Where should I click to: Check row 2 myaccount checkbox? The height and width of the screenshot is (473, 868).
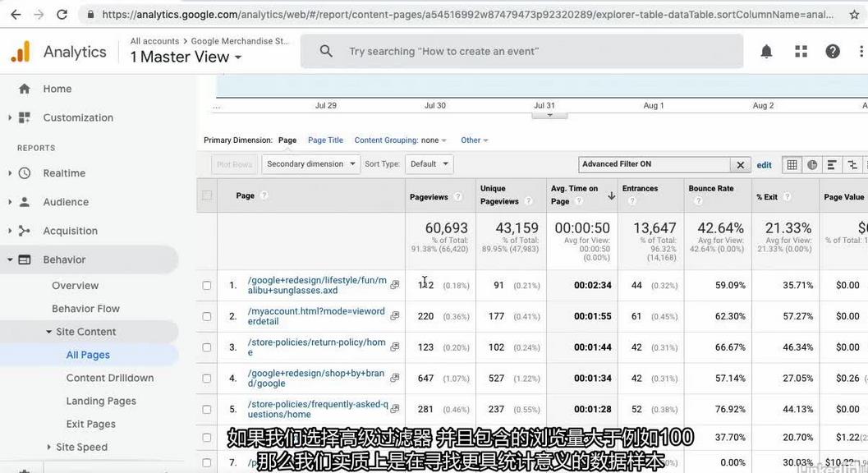pyautogui.click(x=207, y=316)
